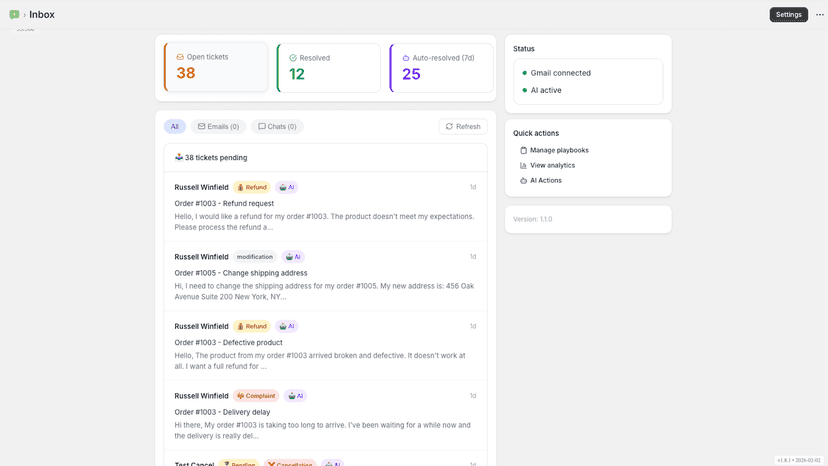Open the Settings button
The image size is (828, 466).
[x=788, y=14]
